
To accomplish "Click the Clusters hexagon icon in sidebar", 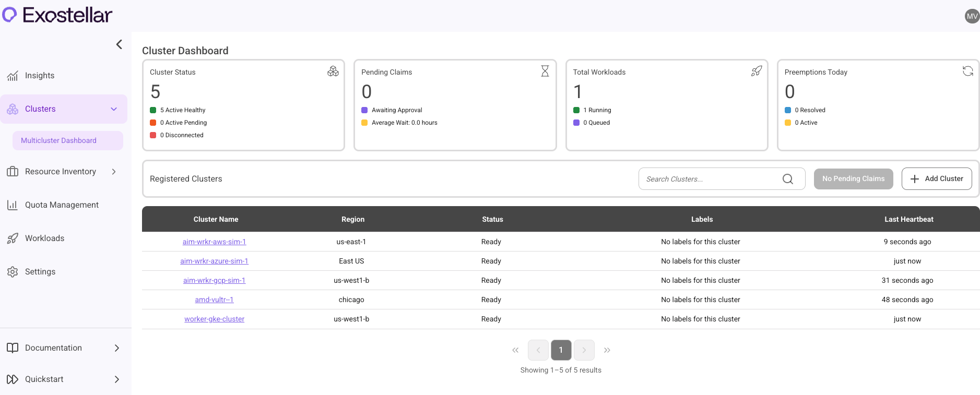I will coord(13,109).
